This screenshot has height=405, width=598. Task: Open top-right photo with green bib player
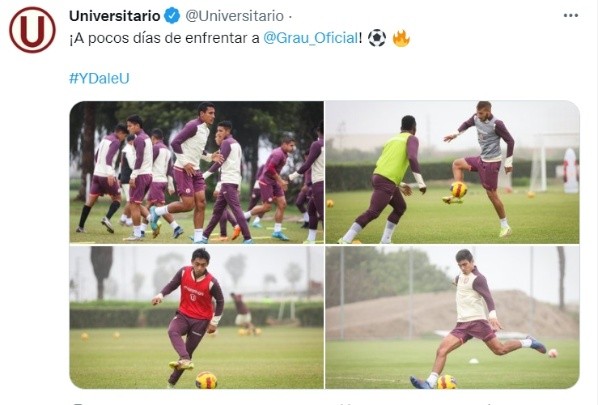(452, 172)
